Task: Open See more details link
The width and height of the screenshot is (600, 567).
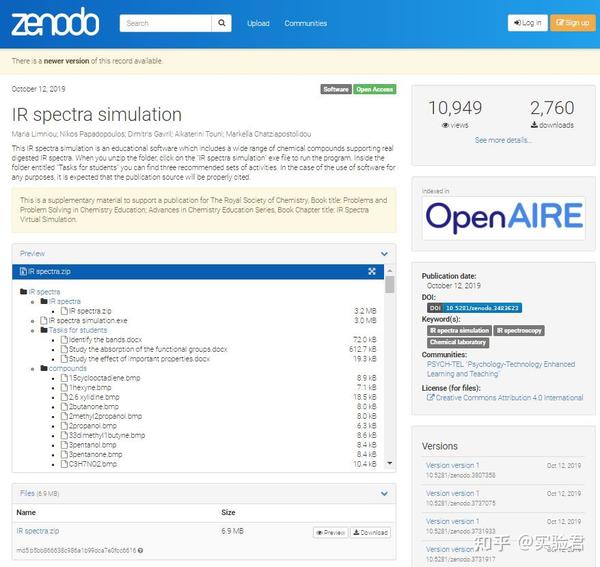Action: coord(503,140)
